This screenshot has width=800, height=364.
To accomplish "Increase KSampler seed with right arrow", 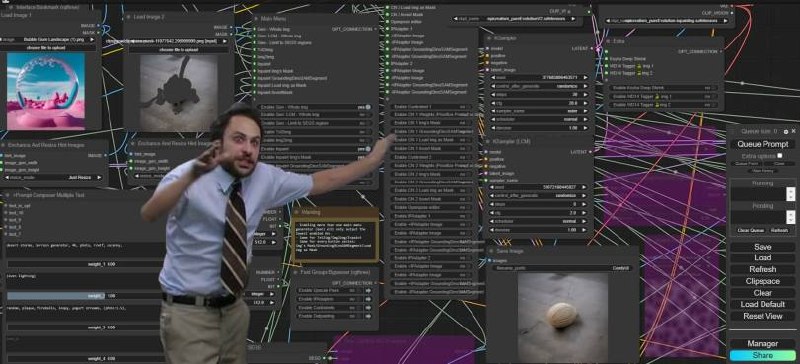I will pos(585,78).
